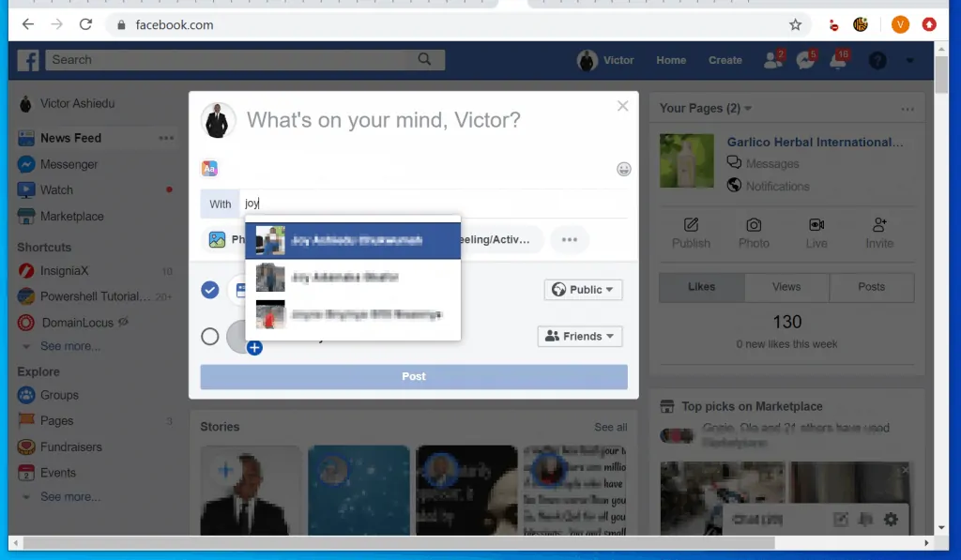
Task: Expand See more under Shortcuts
Action: [69, 346]
